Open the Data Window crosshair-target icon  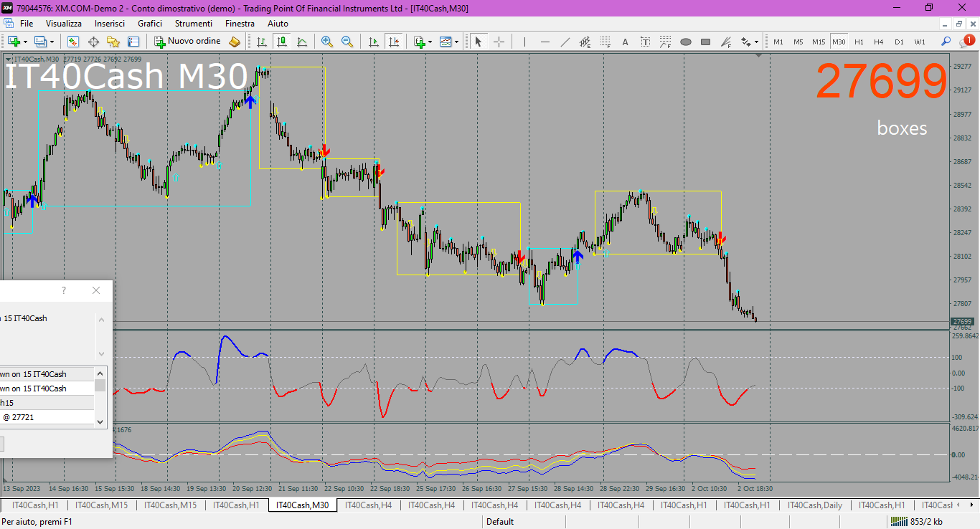[x=93, y=42]
